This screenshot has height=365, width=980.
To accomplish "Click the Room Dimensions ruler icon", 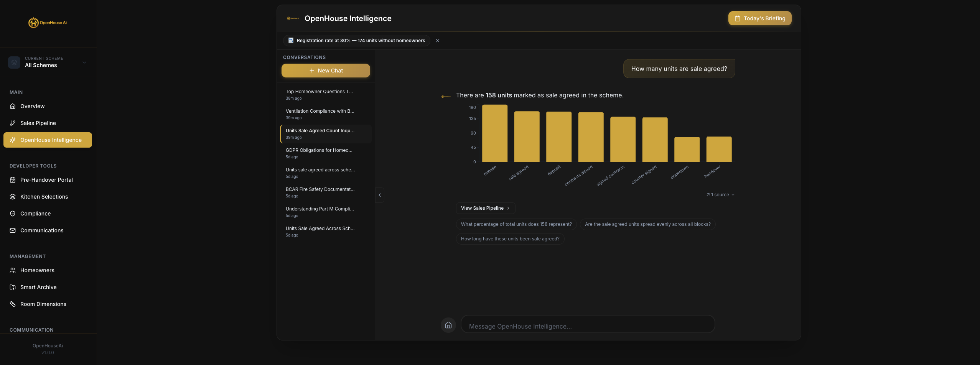I will (x=13, y=304).
